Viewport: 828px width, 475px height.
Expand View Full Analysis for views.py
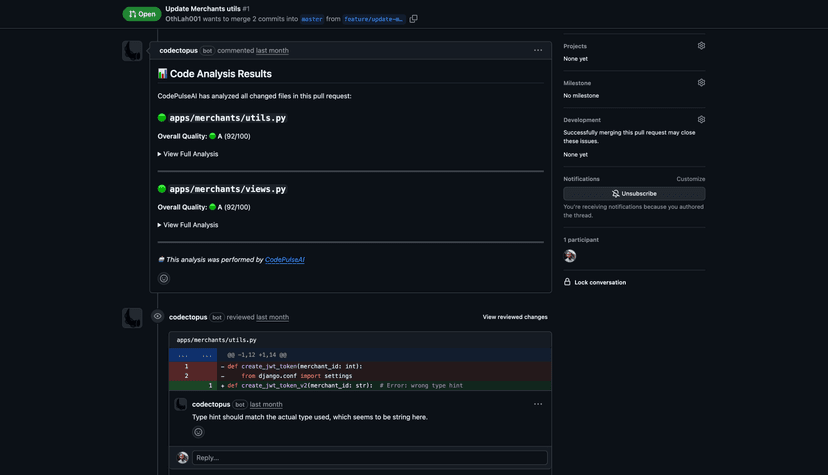[188, 225]
